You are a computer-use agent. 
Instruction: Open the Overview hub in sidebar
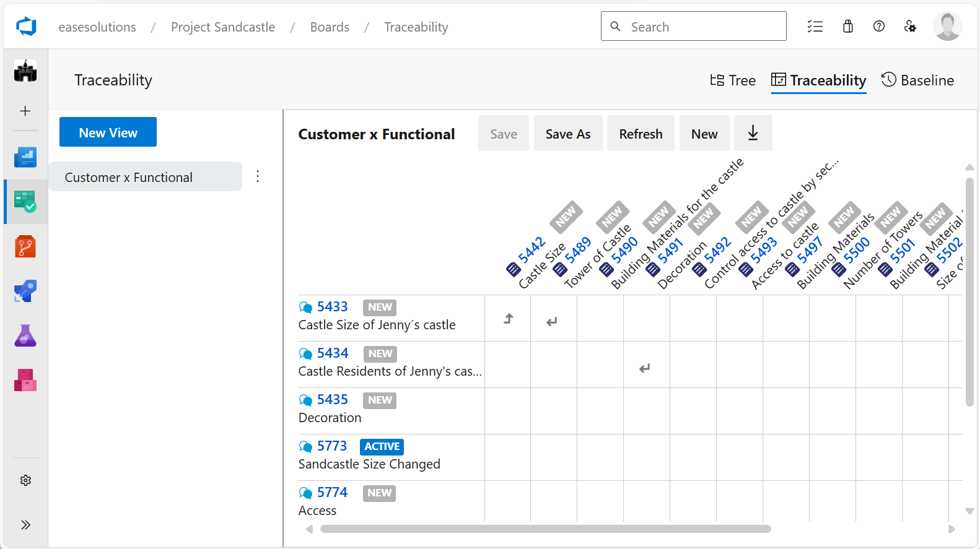(25, 157)
